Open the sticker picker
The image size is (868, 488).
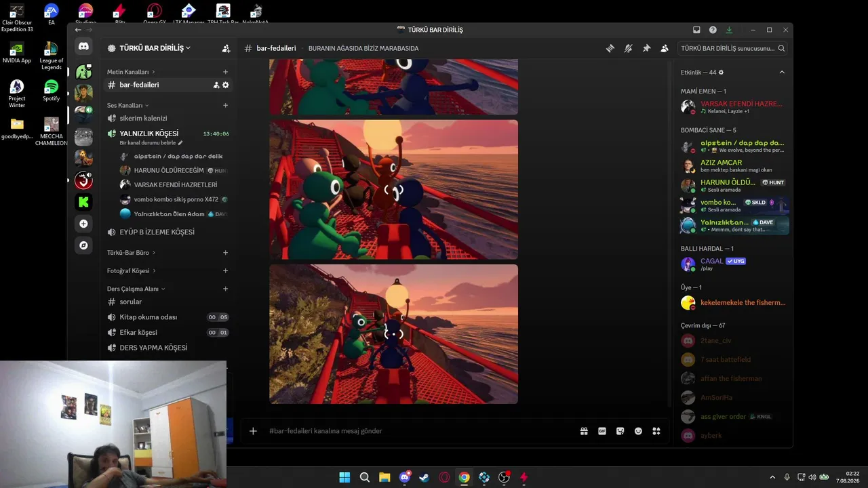click(x=620, y=431)
